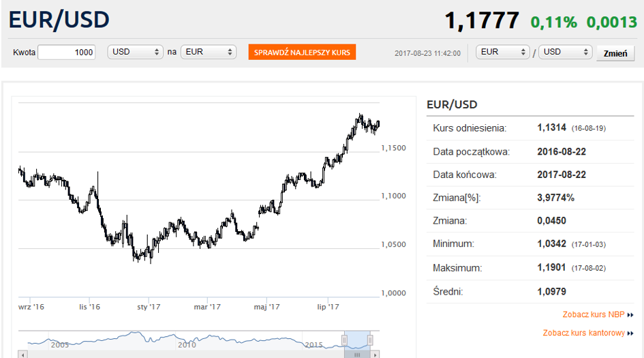Image resolution: width=644 pixels, height=358 pixels.
Task: Click the Zmień button
Action: pyautogui.click(x=615, y=53)
